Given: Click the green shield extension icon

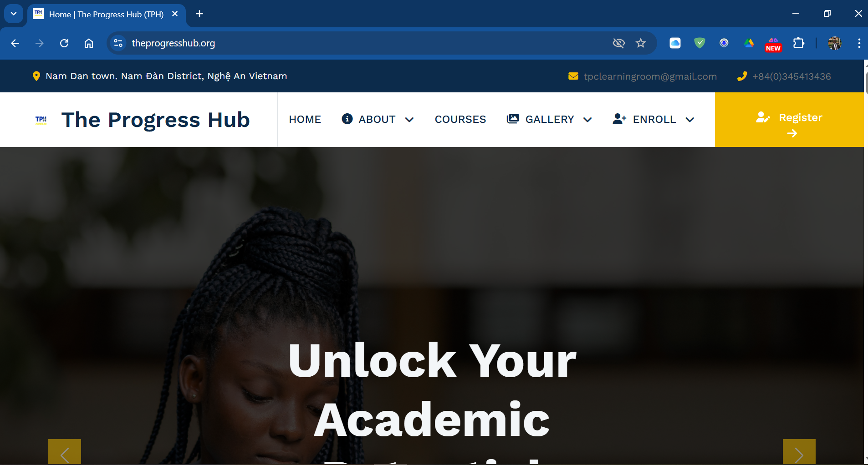Looking at the screenshot, I should click(x=700, y=43).
